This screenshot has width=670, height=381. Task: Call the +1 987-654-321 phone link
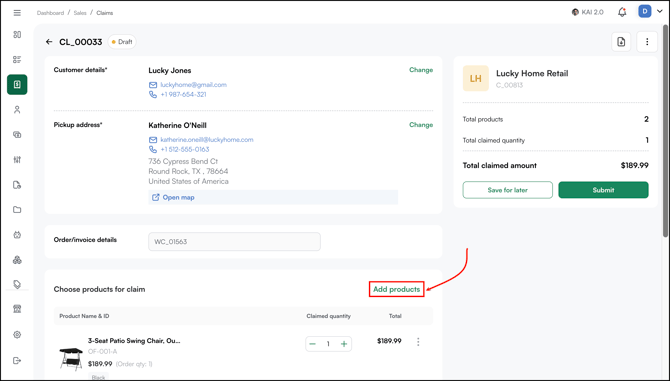[x=183, y=94]
